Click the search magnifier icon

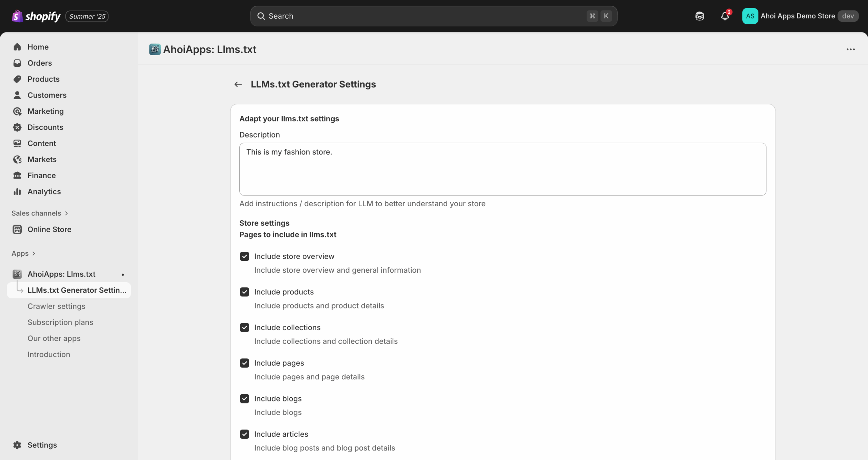(261, 16)
